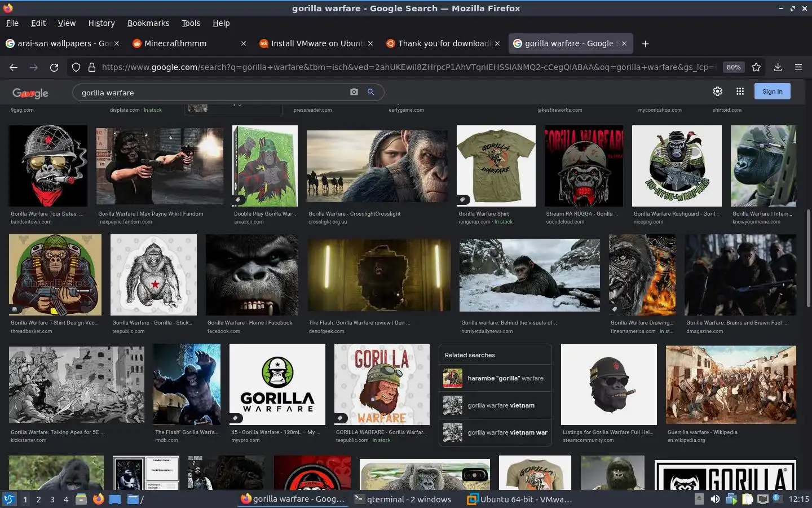Search by image using camera icon
Screen dimensions: 812x508
354,92
